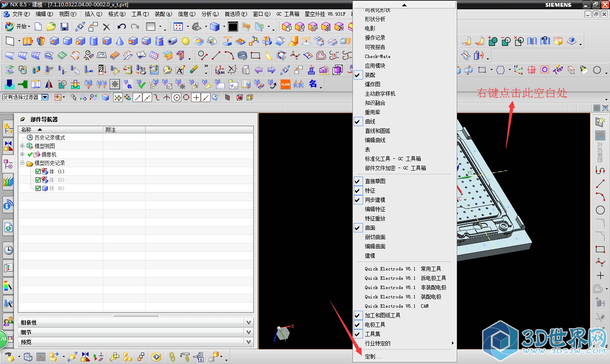610x364 pixels.
Task: Click the Redo arrow icon
Action: pos(135,27)
